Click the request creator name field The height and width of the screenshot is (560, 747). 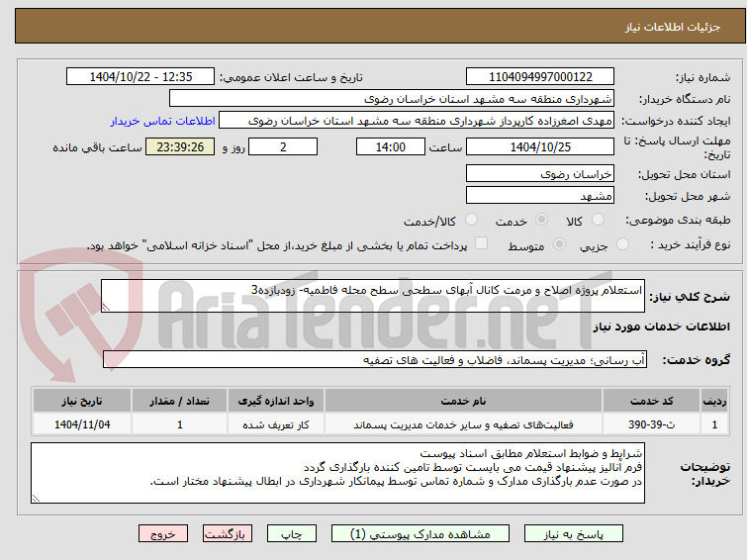coord(417,121)
